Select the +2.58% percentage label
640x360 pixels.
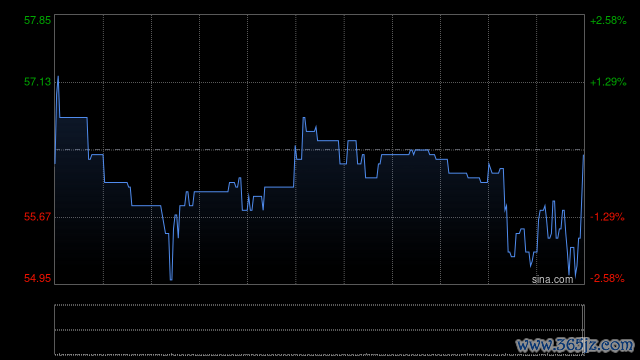click(x=608, y=20)
